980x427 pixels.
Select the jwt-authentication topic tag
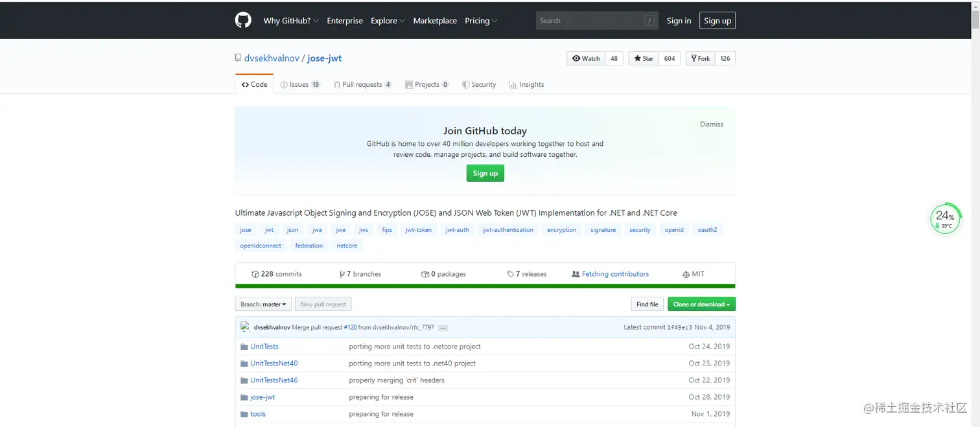click(x=508, y=230)
